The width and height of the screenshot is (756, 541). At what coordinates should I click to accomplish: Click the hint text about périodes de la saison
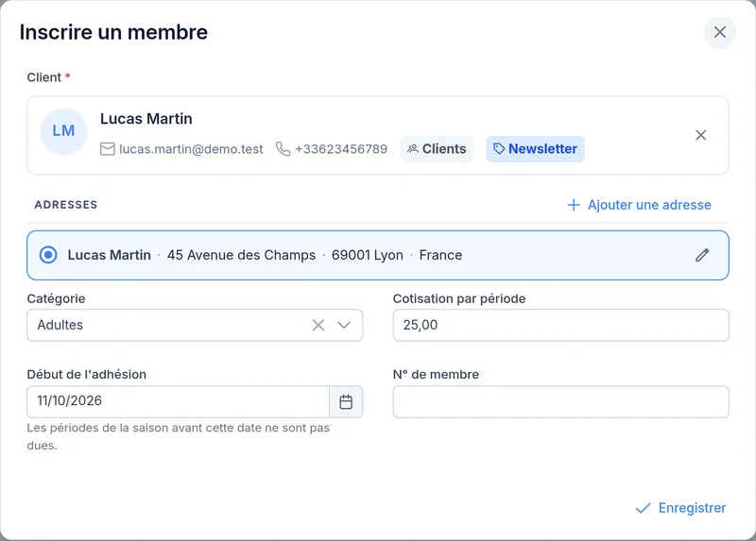pyautogui.click(x=179, y=436)
